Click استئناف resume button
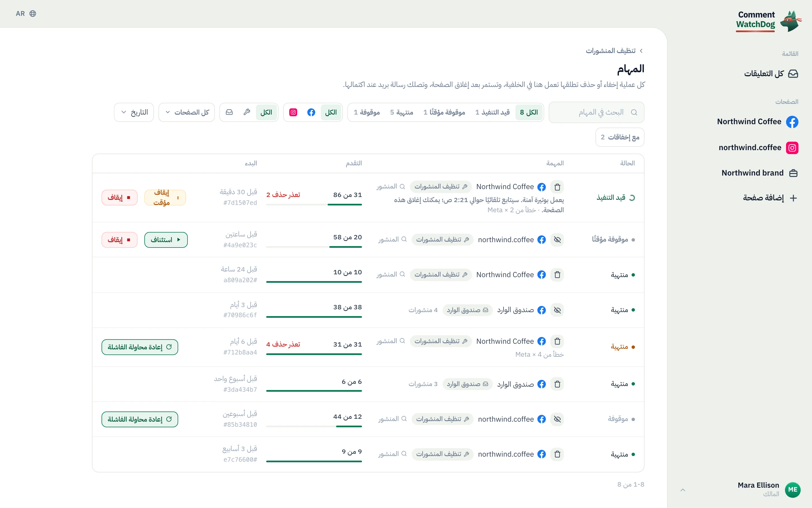This screenshot has height=508, width=812. (166, 240)
